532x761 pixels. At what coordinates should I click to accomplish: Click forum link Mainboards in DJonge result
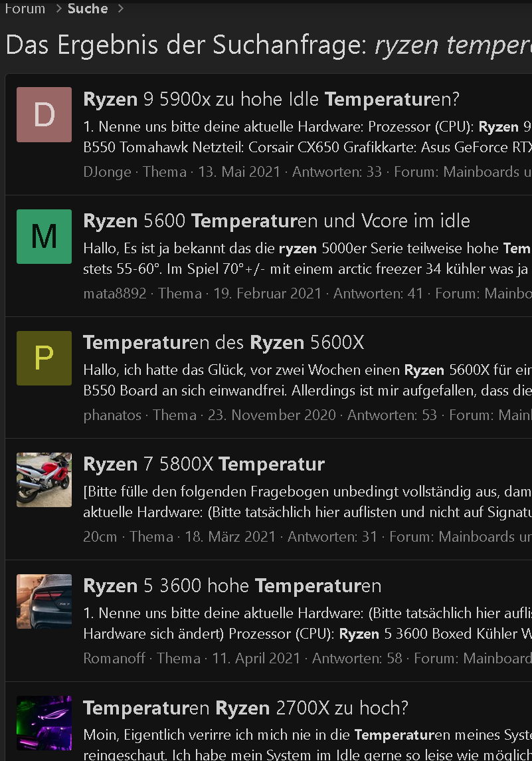(x=487, y=172)
